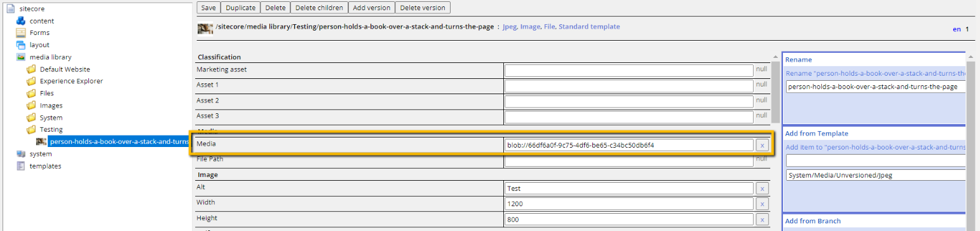
Task: Click the Rename name input field
Action: click(x=876, y=87)
